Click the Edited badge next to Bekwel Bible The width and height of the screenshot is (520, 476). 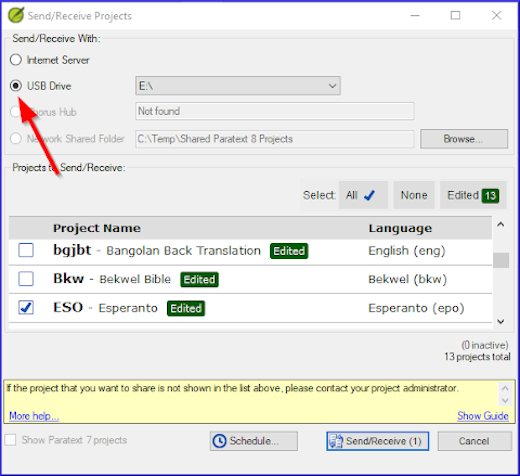coord(199,279)
